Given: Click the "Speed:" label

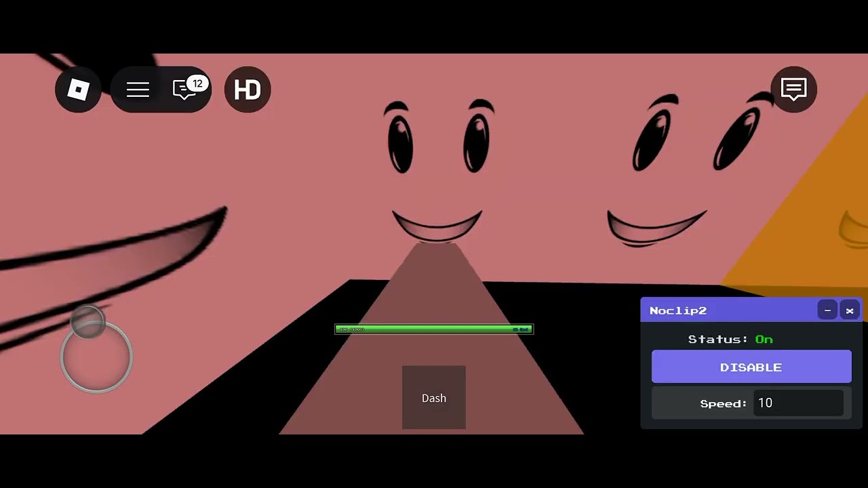Looking at the screenshot, I should tap(724, 403).
